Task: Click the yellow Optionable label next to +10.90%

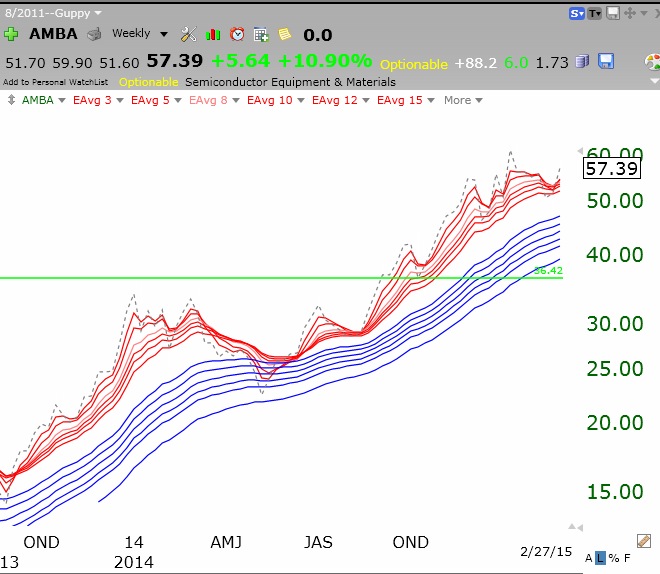Action: coord(414,64)
